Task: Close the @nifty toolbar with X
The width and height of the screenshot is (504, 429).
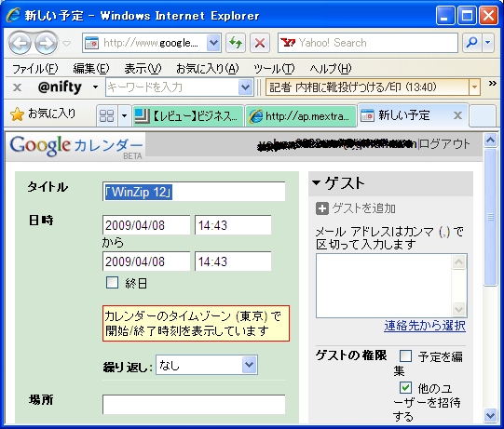Action: point(18,87)
